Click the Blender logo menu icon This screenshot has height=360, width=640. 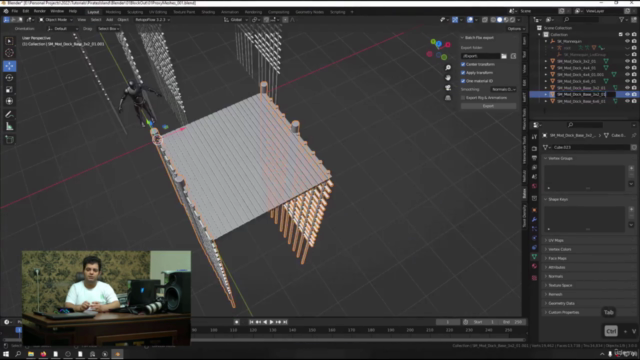coord(6,11)
